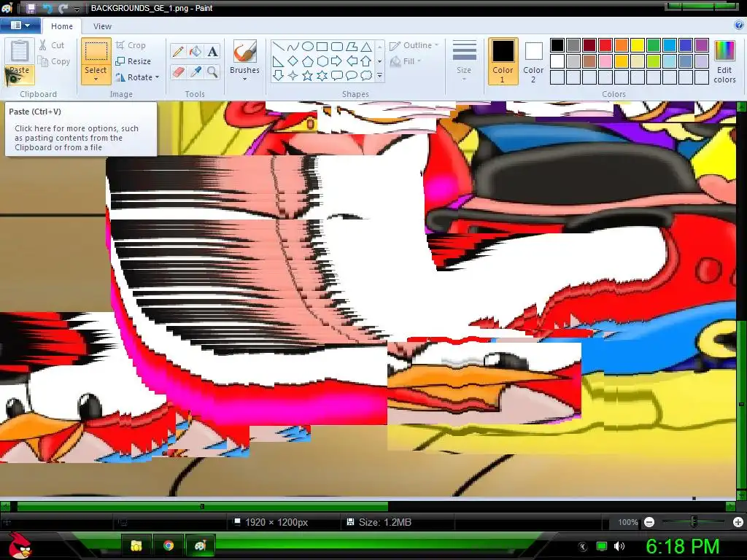Choose the Curve shape

coord(293,47)
